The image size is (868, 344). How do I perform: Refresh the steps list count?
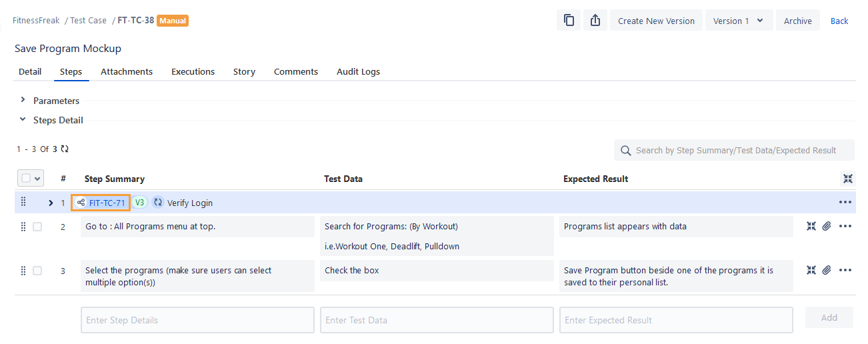tap(65, 149)
